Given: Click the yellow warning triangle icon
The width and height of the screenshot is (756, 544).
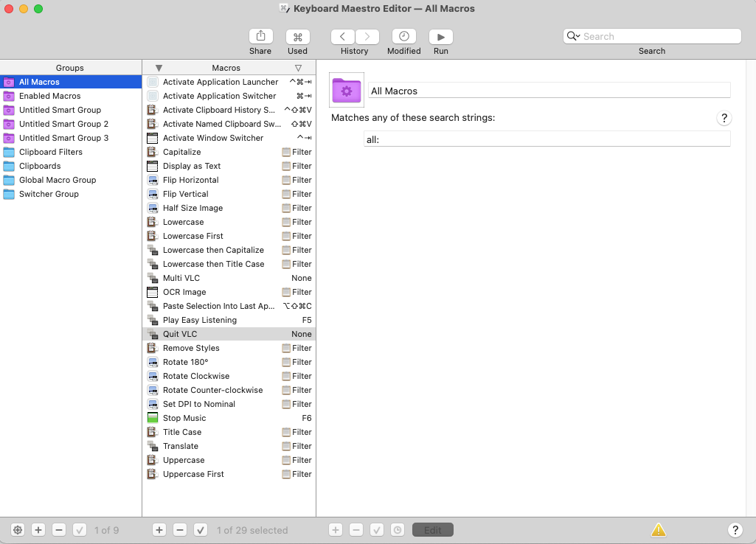Looking at the screenshot, I should click(658, 529).
